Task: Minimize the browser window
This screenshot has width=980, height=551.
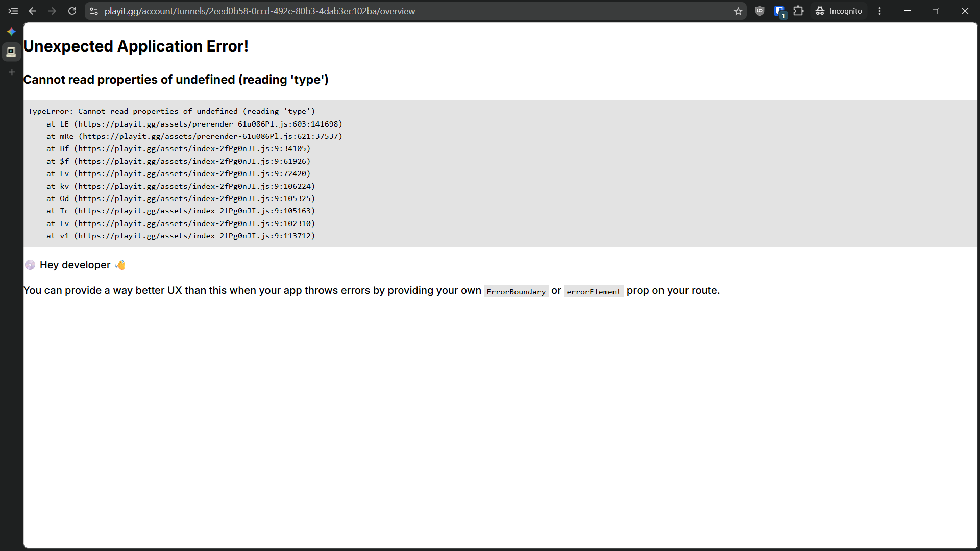Action: coord(907,11)
